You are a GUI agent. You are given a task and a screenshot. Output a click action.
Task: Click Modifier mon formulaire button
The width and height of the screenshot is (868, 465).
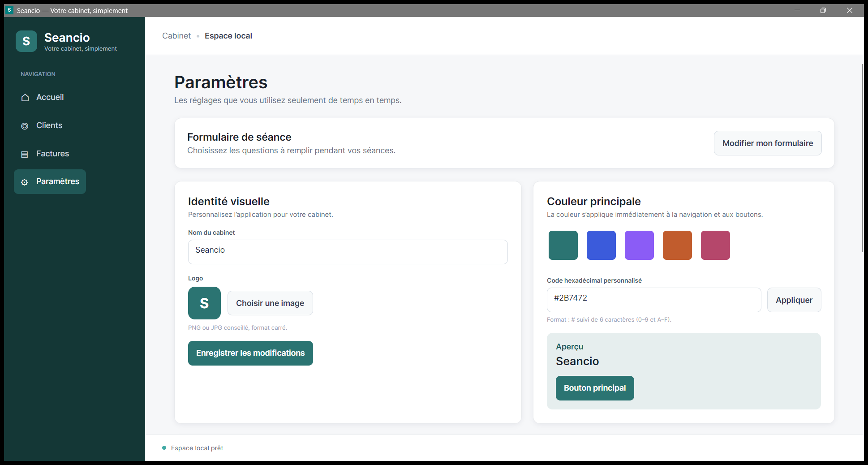tap(768, 143)
